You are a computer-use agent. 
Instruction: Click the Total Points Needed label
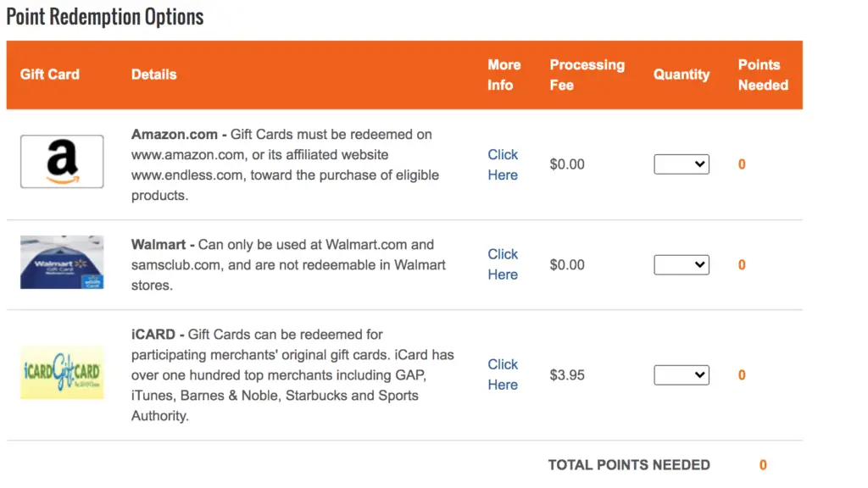point(629,465)
